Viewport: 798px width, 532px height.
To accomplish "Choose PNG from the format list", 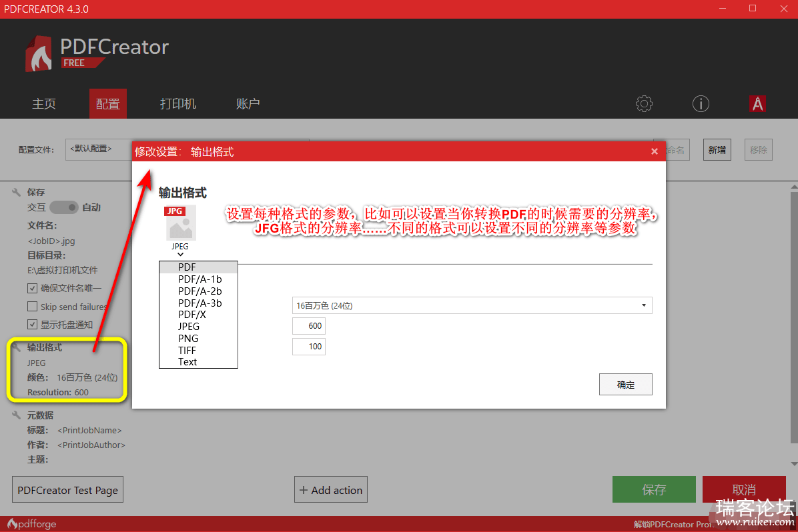I will pos(198,338).
